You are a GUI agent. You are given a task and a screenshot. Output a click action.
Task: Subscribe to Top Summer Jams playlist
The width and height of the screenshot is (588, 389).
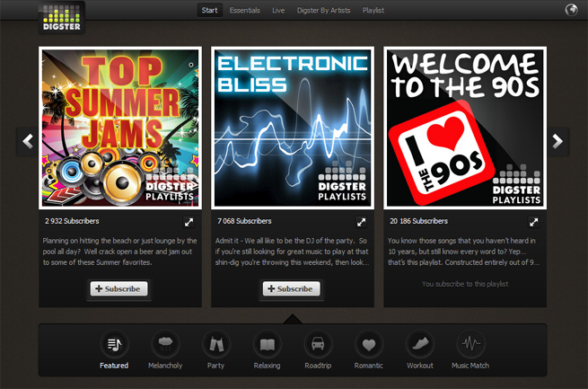[x=118, y=289]
